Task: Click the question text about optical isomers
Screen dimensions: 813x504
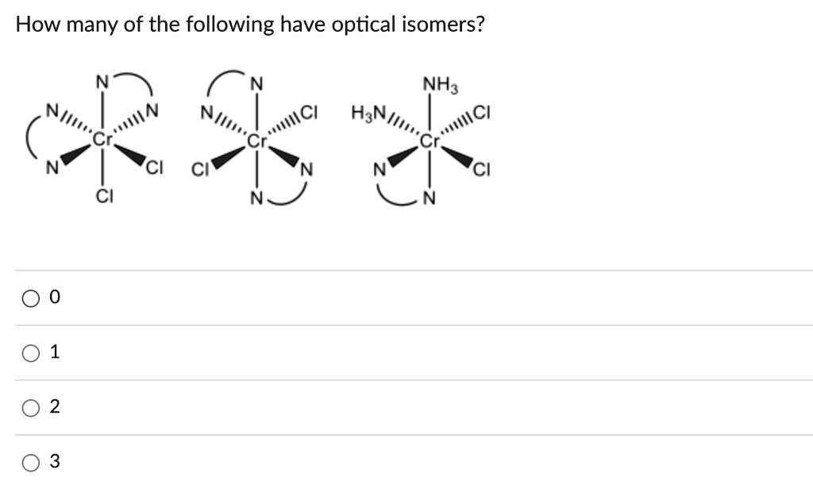Action: 250,24
